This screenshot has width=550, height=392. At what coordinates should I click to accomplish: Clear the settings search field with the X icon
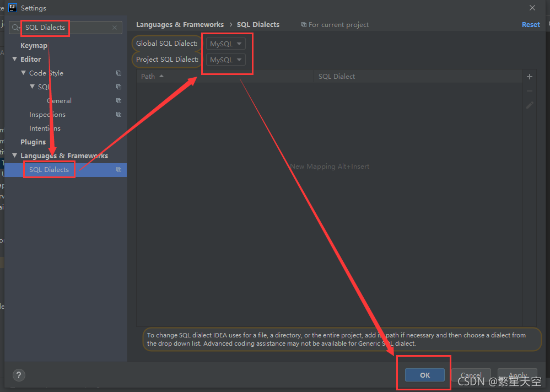point(115,28)
